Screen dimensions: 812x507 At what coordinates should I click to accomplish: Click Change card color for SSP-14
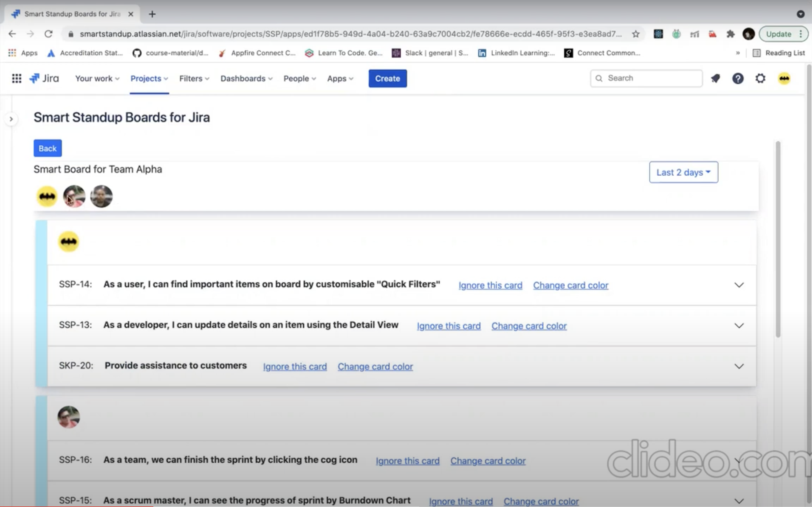570,285
